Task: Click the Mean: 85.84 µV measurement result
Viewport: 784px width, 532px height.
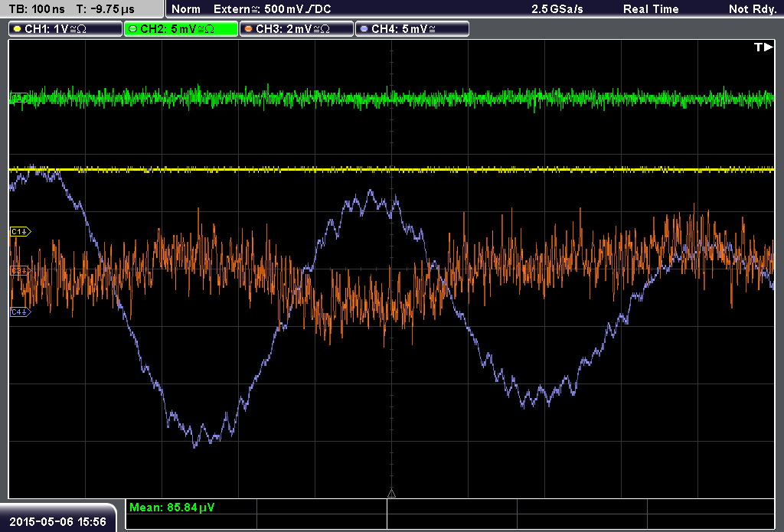Action: click(172, 508)
